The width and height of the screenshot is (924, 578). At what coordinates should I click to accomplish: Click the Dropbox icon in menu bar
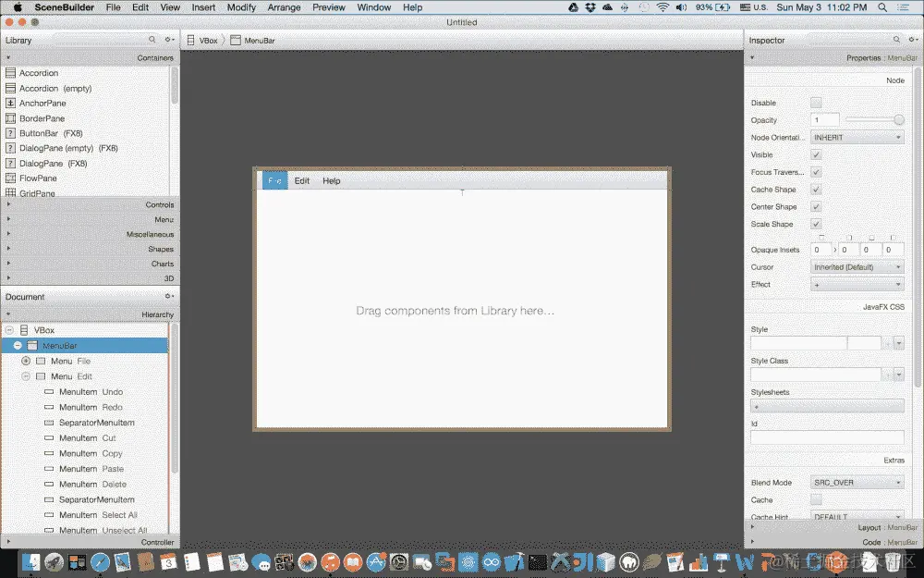click(x=590, y=7)
